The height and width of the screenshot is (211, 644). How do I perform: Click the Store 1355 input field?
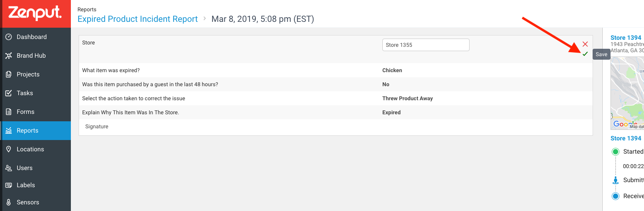tap(426, 45)
